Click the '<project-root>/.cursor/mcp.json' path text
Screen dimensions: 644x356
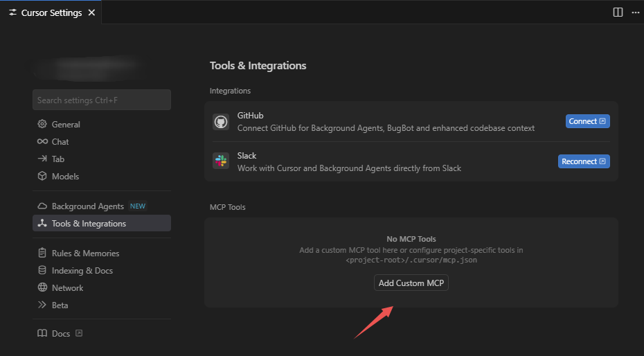tap(411, 260)
